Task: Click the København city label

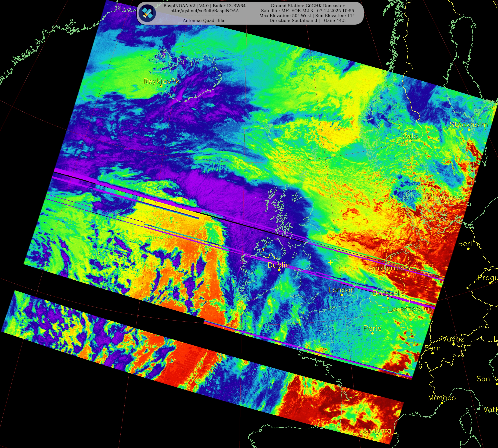Action: click(445, 197)
